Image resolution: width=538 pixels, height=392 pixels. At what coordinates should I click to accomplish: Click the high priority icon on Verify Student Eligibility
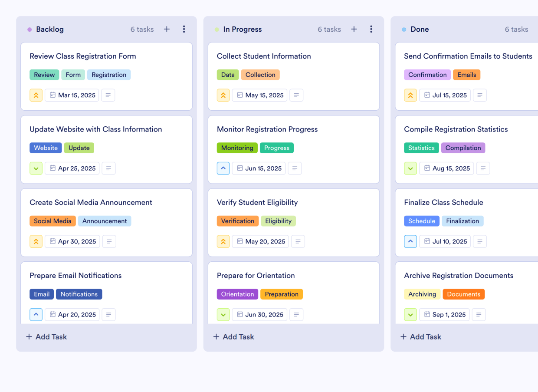point(223,241)
